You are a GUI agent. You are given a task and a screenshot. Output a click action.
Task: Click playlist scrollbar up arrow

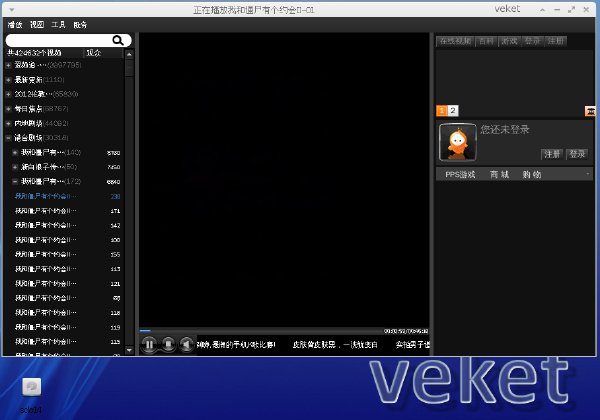point(129,55)
